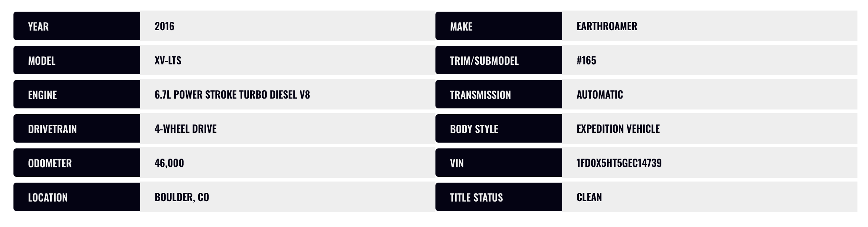Click the YEAR label cell
Screen dimensions: 868x227
77,26
